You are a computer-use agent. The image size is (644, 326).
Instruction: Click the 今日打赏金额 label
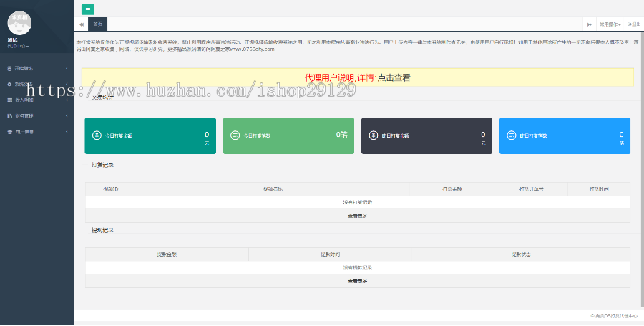[119, 135]
